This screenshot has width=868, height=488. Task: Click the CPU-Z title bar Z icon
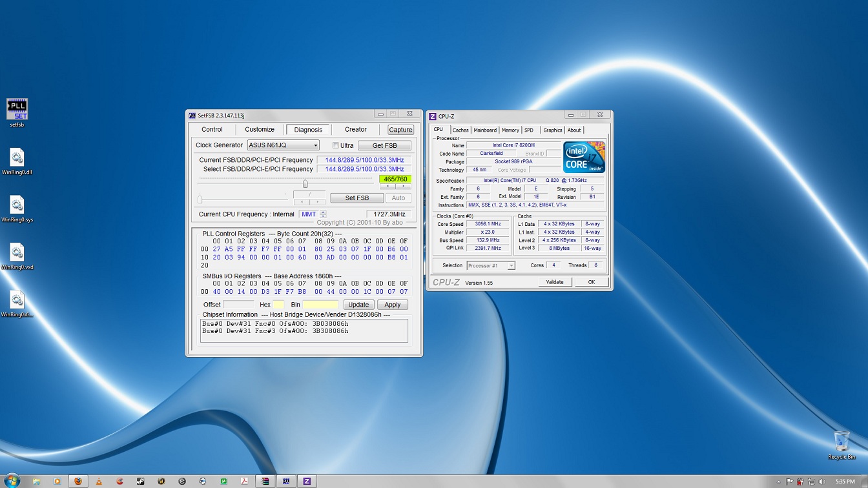pyautogui.click(x=433, y=116)
